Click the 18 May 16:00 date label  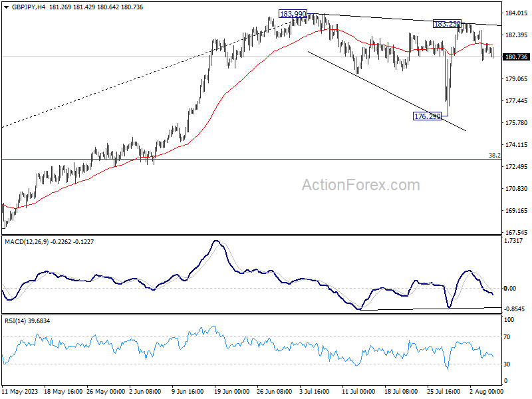click(x=63, y=392)
